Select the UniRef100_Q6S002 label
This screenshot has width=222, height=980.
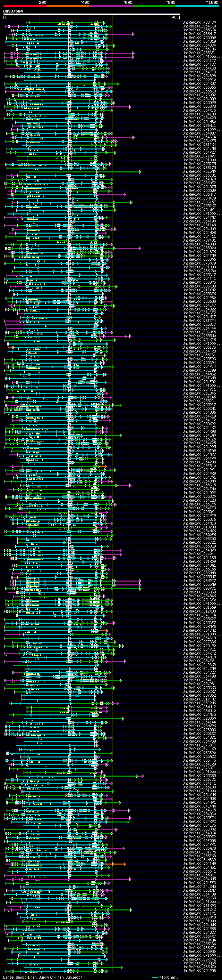coord(199,829)
